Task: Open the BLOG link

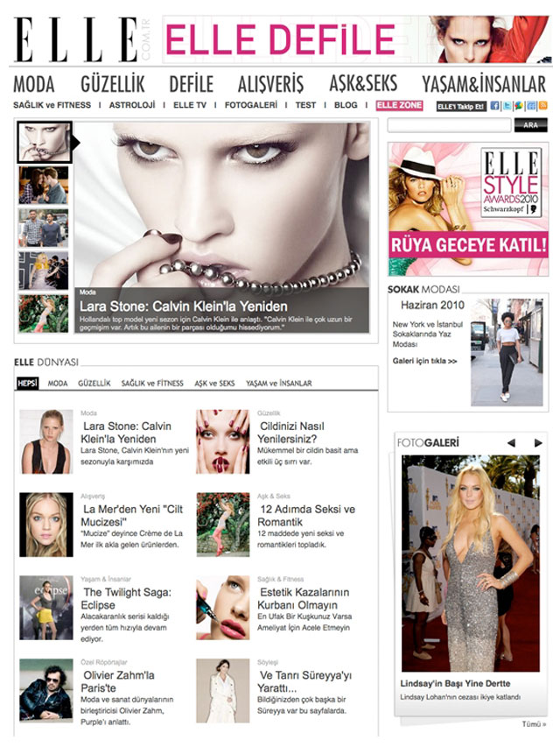Action: (x=346, y=105)
